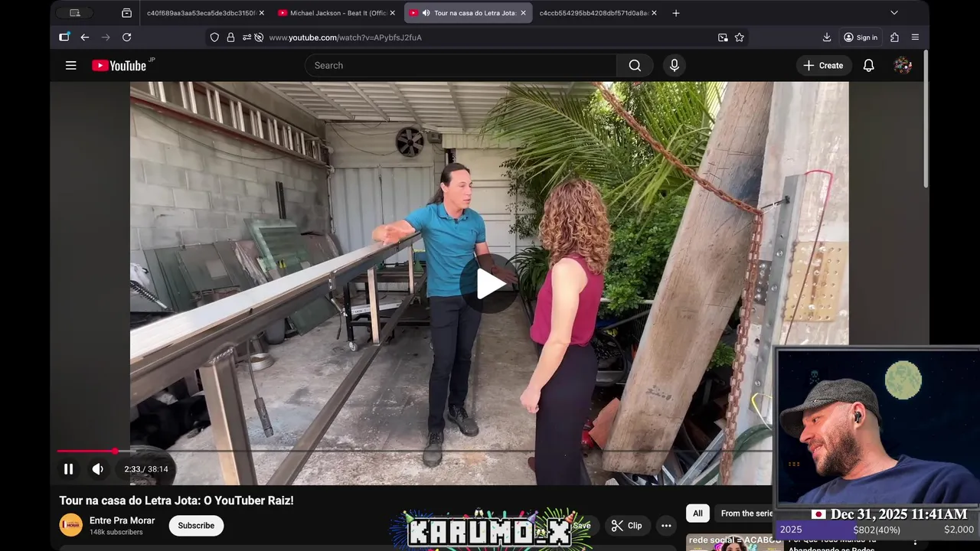Image resolution: width=980 pixels, height=551 pixels.
Task: Open the browser downloads arrow
Action: point(827,37)
